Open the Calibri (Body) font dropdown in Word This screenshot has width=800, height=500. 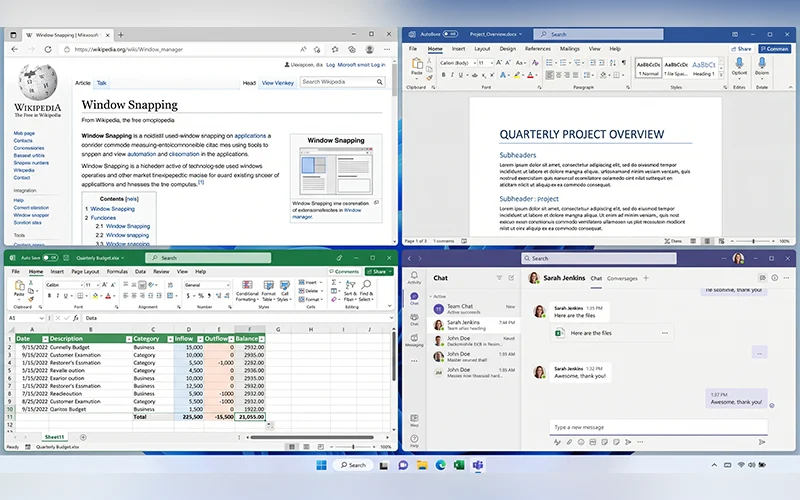click(x=472, y=63)
